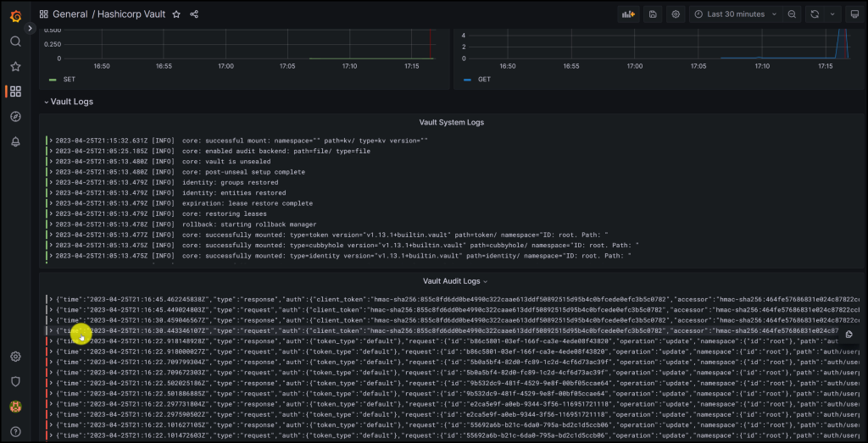Open the Server Admin shield icon

[x=15, y=382]
